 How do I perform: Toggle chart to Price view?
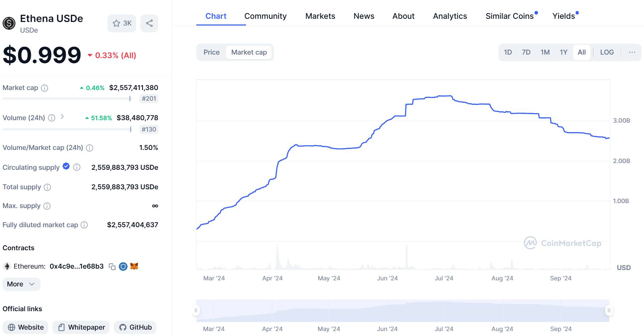[212, 52]
